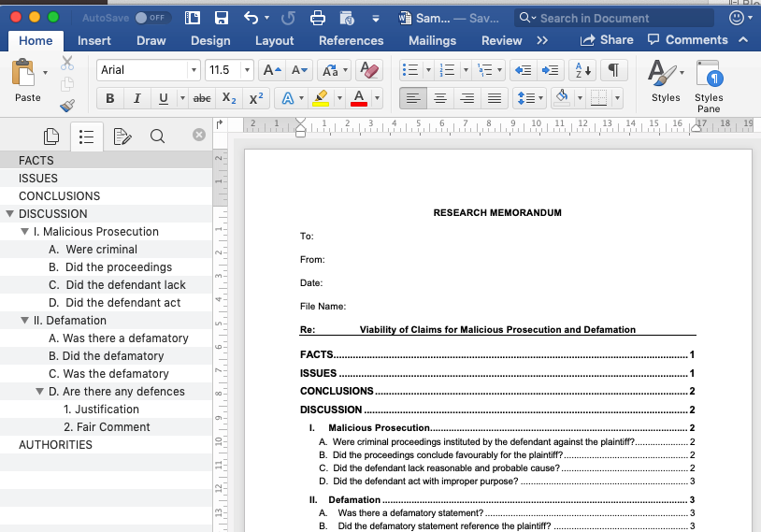Switch to the Design tab
Viewport: 761px width, 532px height.
210,41
